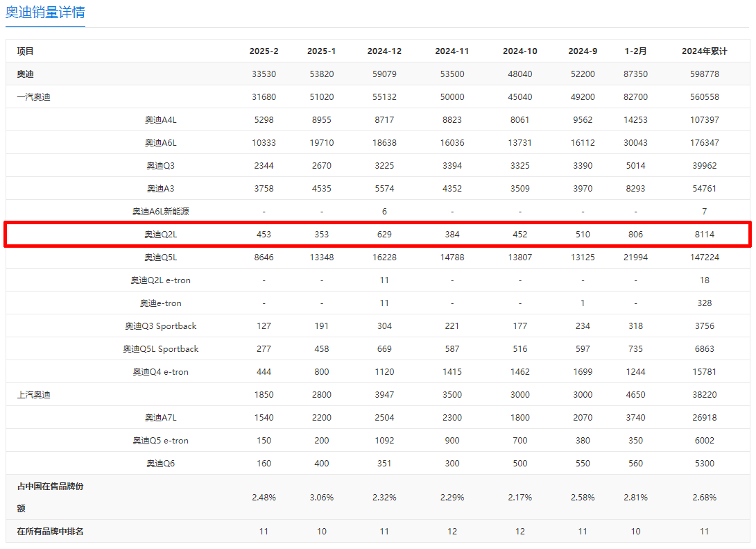Select the 2024-12 column header
Screen dimensions: 756x549
(x=384, y=51)
